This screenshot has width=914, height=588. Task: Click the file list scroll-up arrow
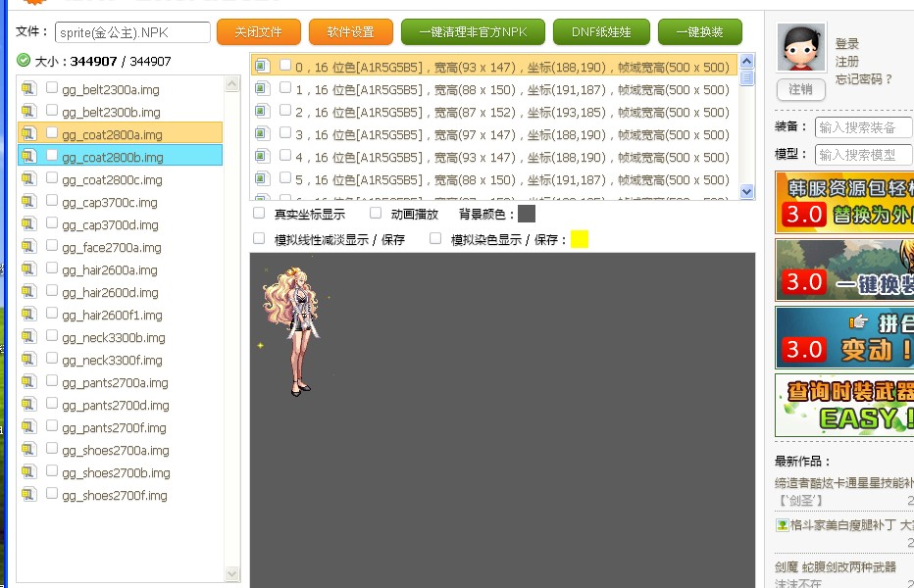[232, 84]
